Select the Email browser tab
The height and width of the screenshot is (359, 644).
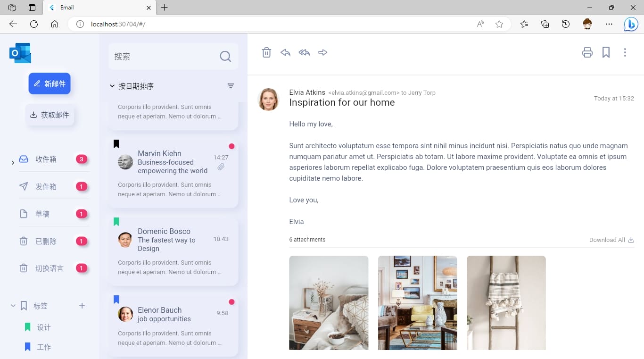pyautogui.click(x=99, y=8)
